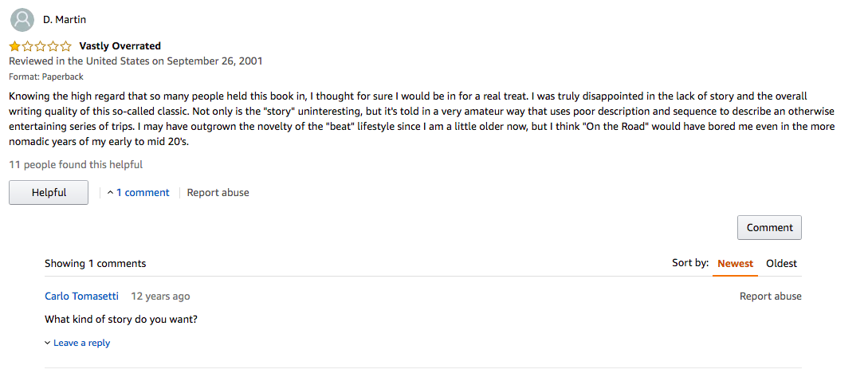Mark the review as Helpful

pos(49,192)
